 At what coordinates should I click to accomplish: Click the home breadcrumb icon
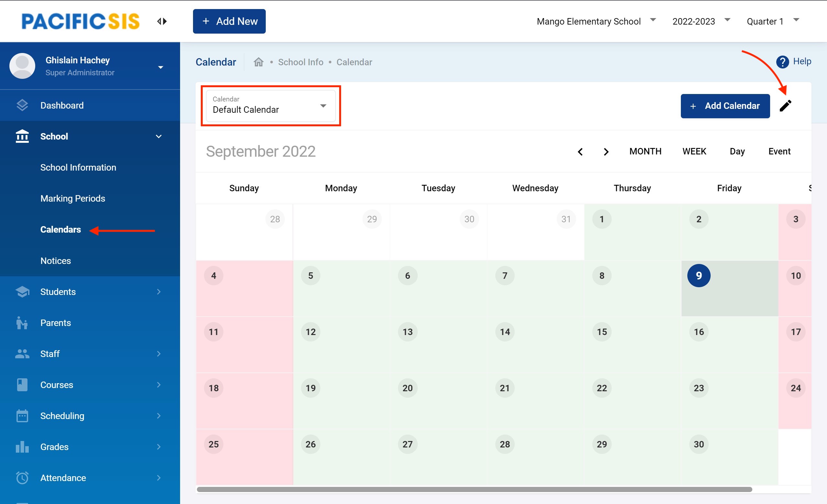click(x=258, y=62)
